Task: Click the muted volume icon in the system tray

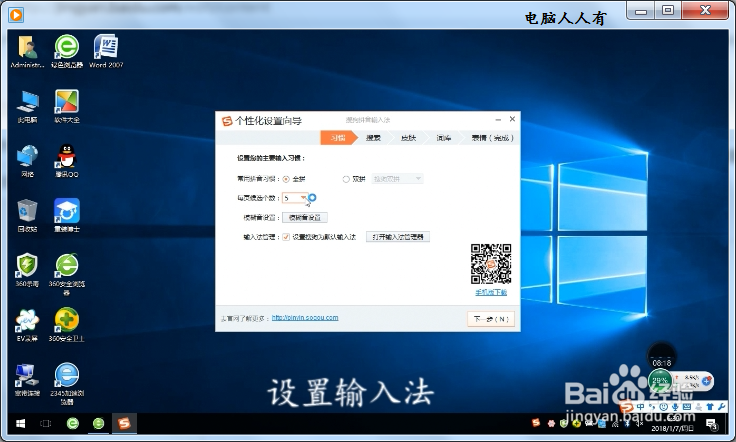Action: [640, 424]
